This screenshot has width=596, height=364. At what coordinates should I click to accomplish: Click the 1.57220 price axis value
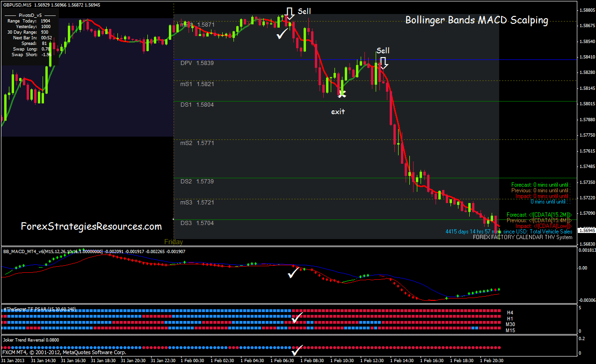[x=587, y=197]
